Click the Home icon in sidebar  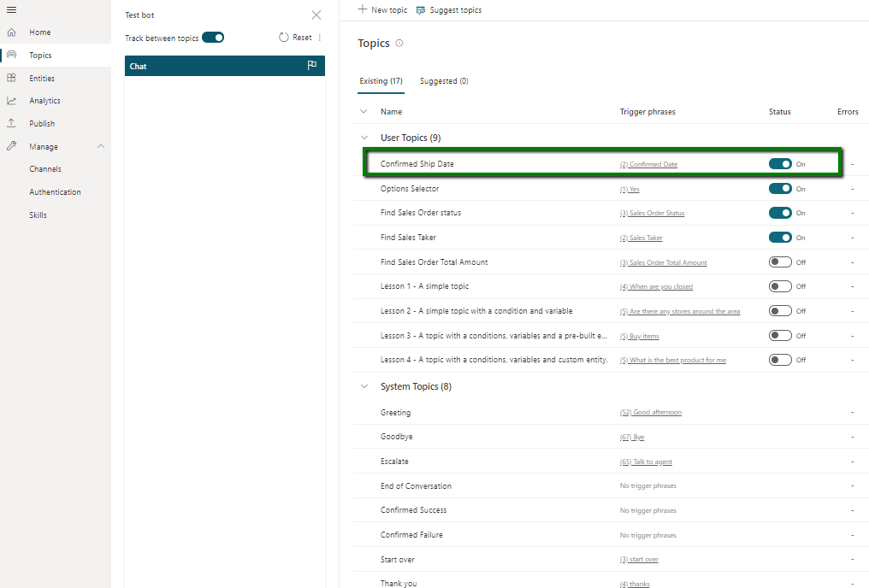tap(11, 32)
